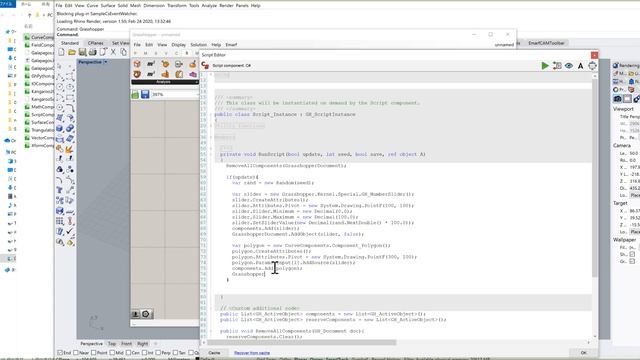Image resolution: width=640 pixels, height=360 pixels.
Task: Toggle the Point osnap checkbox
Action: [x=93, y=353]
